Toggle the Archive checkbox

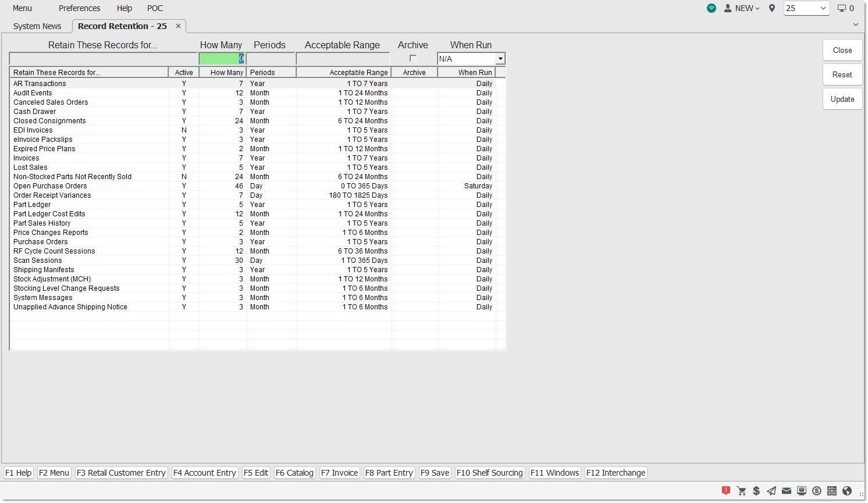tap(413, 58)
